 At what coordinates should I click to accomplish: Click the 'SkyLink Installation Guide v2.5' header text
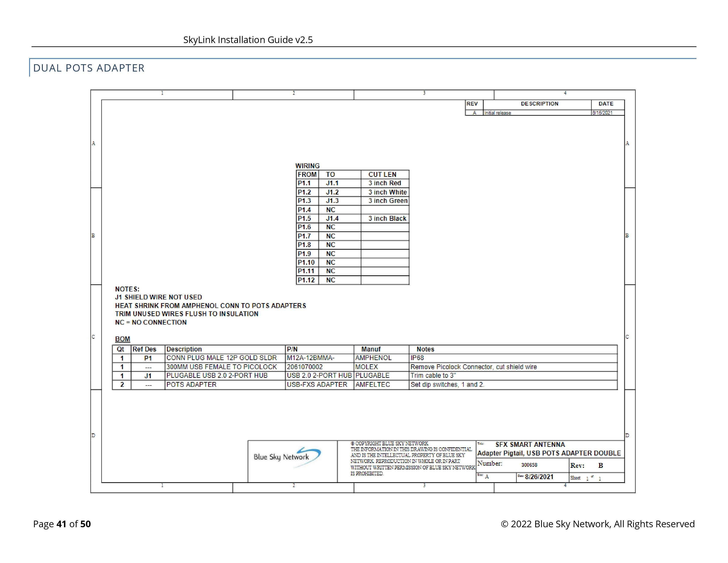coord(248,40)
